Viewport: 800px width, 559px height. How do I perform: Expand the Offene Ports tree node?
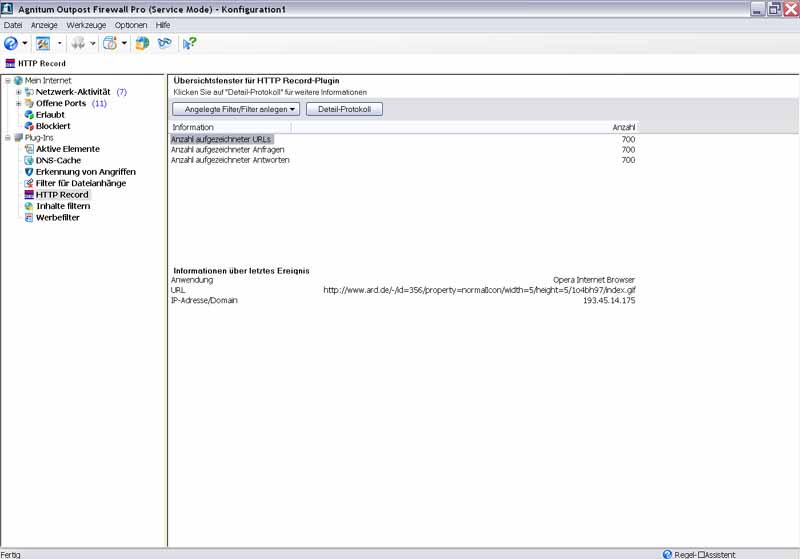pyautogui.click(x=18, y=103)
